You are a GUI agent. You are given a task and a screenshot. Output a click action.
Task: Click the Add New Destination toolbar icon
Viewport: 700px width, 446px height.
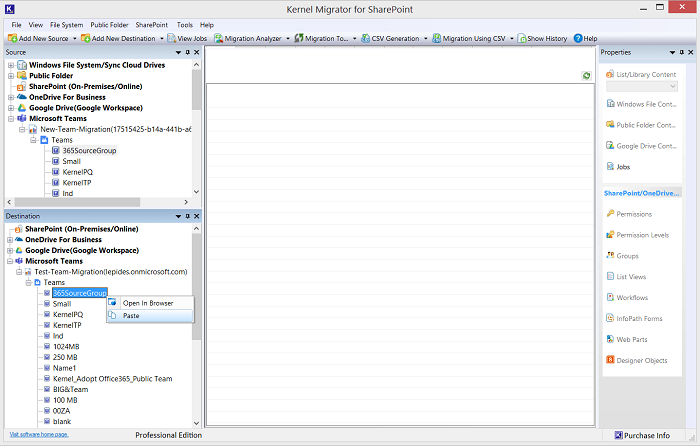tap(86, 38)
